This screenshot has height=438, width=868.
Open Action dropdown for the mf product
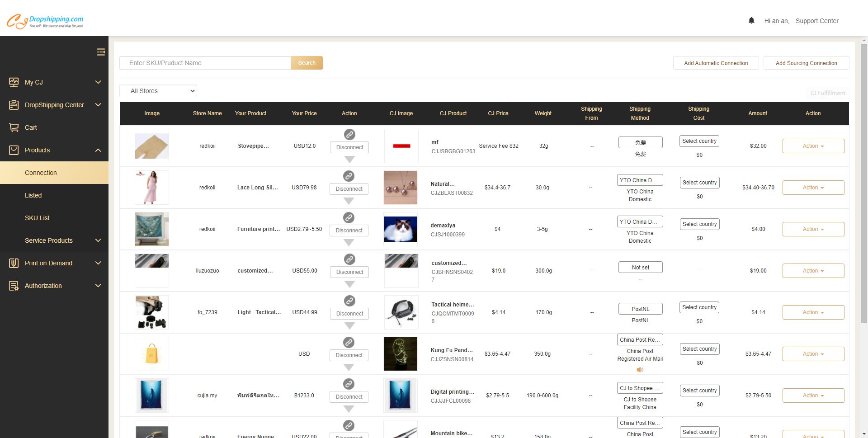(813, 146)
